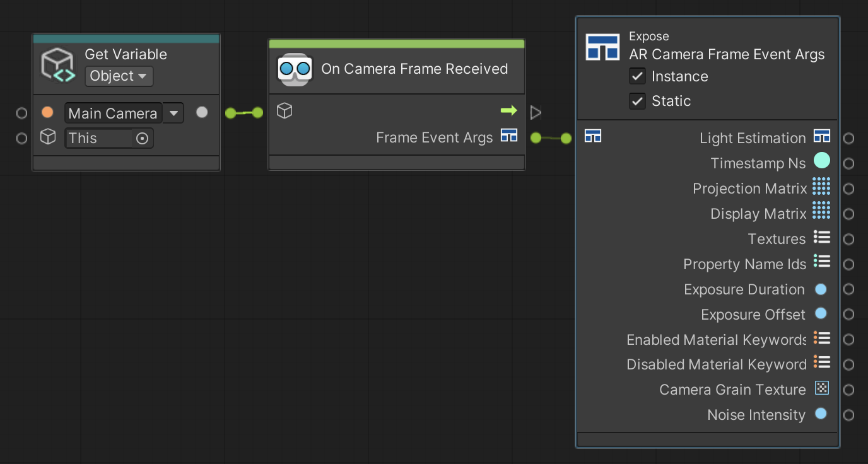Click the Enabled Material Keywords list icon
The height and width of the screenshot is (464, 868).
click(822, 339)
